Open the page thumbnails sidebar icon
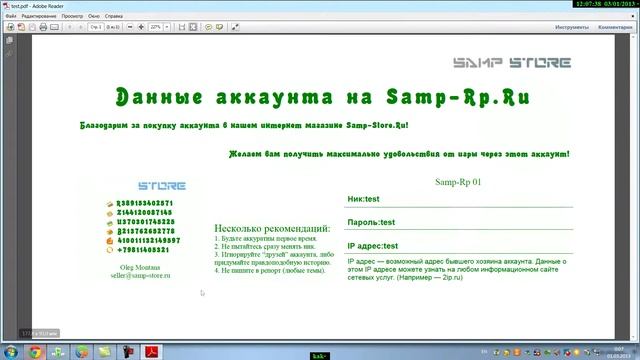The height and width of the screenshot is (360, 640). point(10,40)
